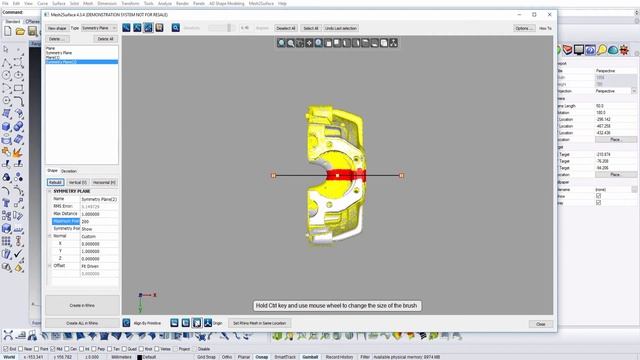Click the Create in Rhino button
Image resolution: width=640 pixels, height=360 pixels.
pyautogui.click(x=82, y=305)
